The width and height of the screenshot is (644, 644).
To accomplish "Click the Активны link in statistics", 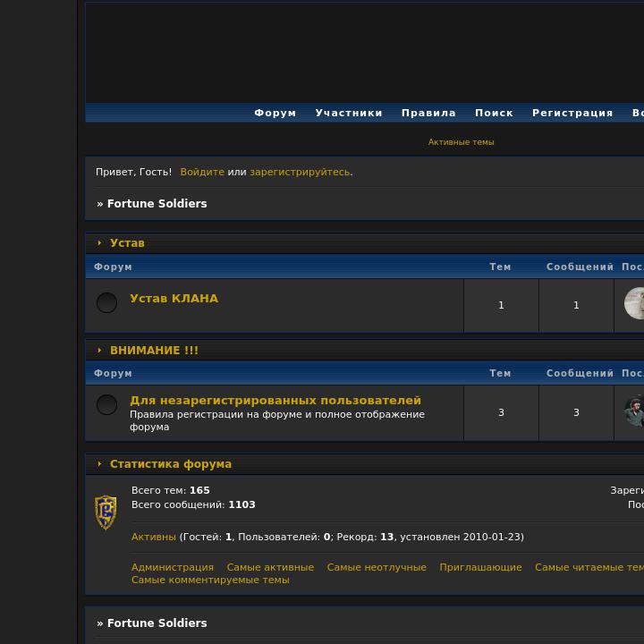I will click(x=154, y=537).
